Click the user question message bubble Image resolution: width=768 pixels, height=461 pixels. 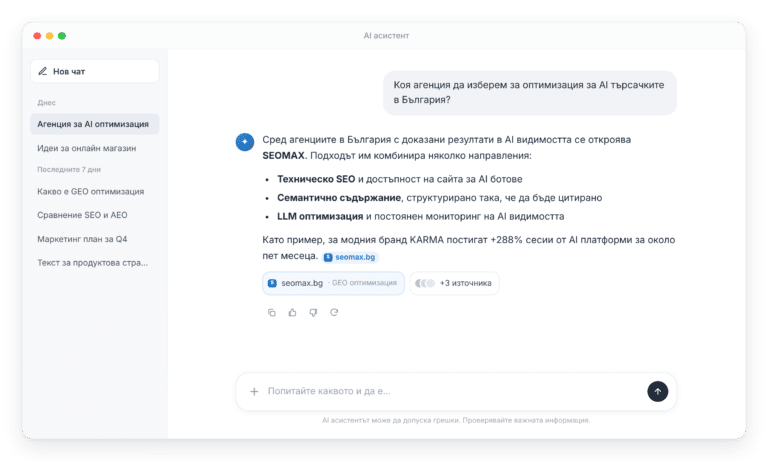pyautogui.click(x=529, y=93)
